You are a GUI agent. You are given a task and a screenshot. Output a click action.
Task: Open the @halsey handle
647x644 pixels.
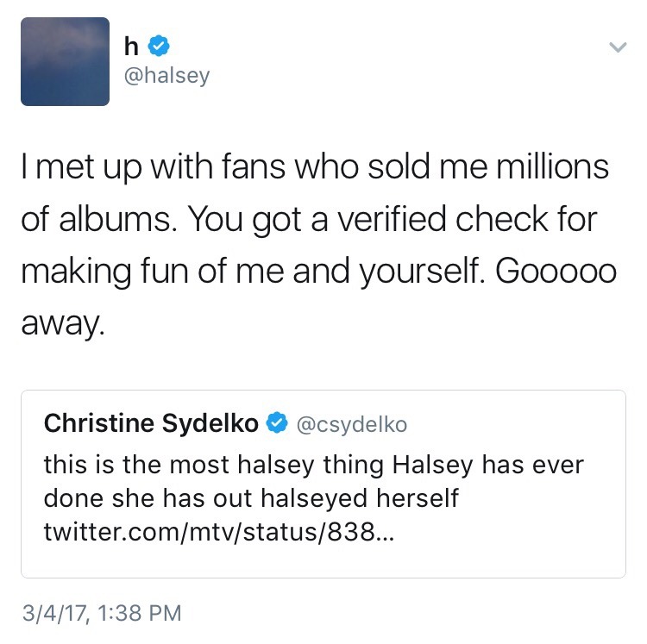click(166, 76)
